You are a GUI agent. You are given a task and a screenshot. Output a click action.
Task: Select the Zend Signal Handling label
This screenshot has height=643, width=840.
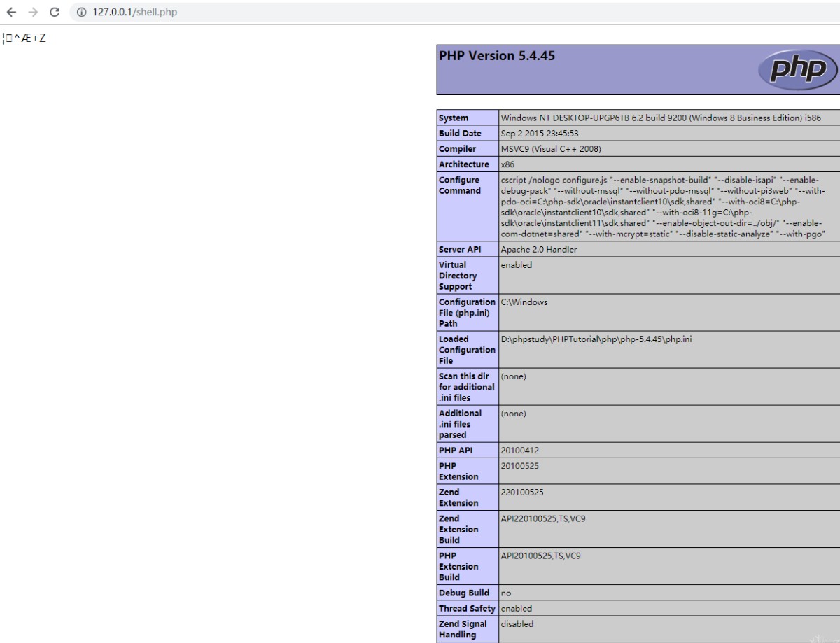463,629
